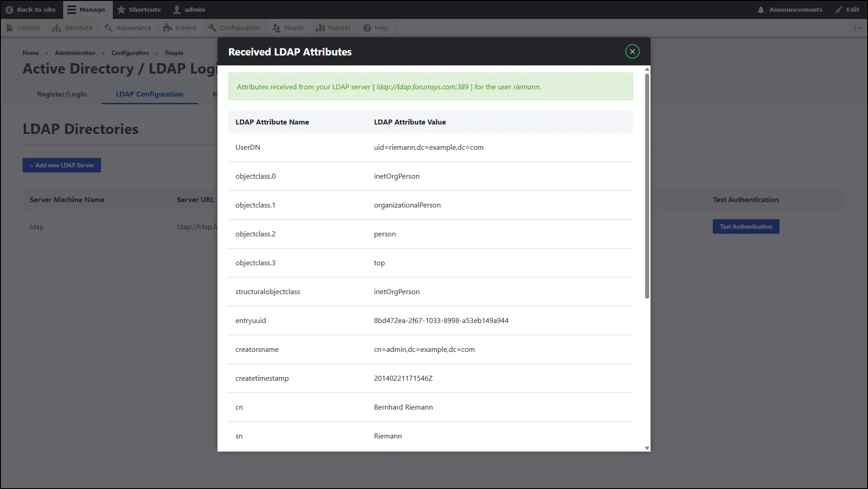Image resolution: width=868 pixels, height=489 pixels.
Task: Toggle the toolbar orientation on the right edge
Action: coord(859,28)
